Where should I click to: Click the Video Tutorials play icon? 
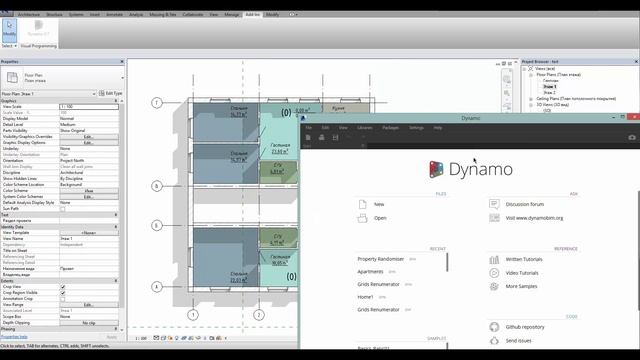(494, 273)
